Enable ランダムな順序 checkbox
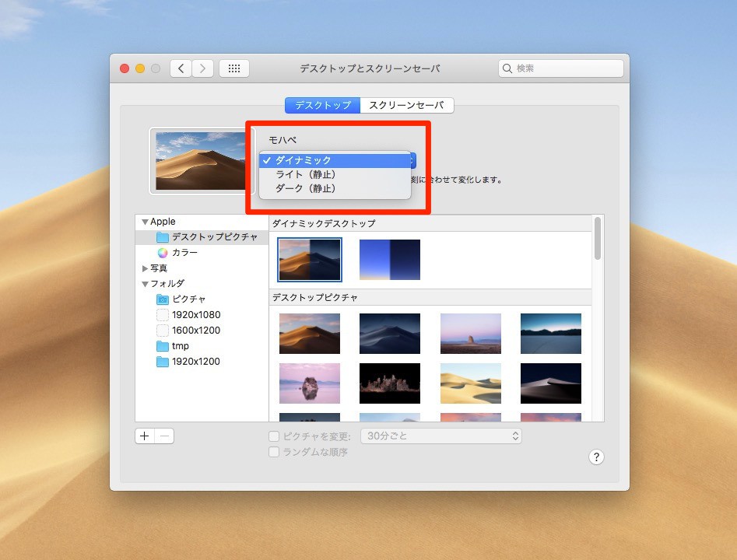Screen dimensions: 737x560 pyautogui.click(x=274, y=452)
